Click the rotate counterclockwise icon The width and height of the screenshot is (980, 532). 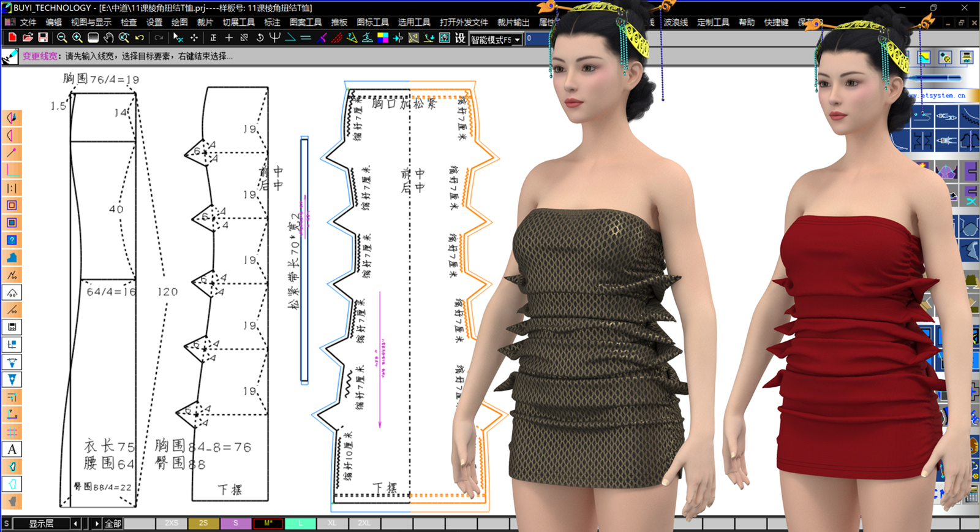[260, 37]
